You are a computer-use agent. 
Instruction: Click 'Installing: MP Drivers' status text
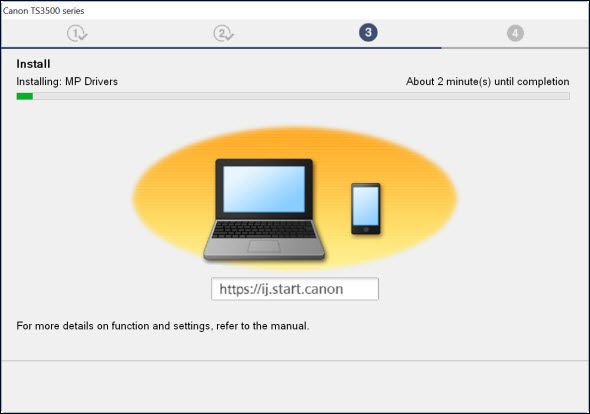[67, 81]
